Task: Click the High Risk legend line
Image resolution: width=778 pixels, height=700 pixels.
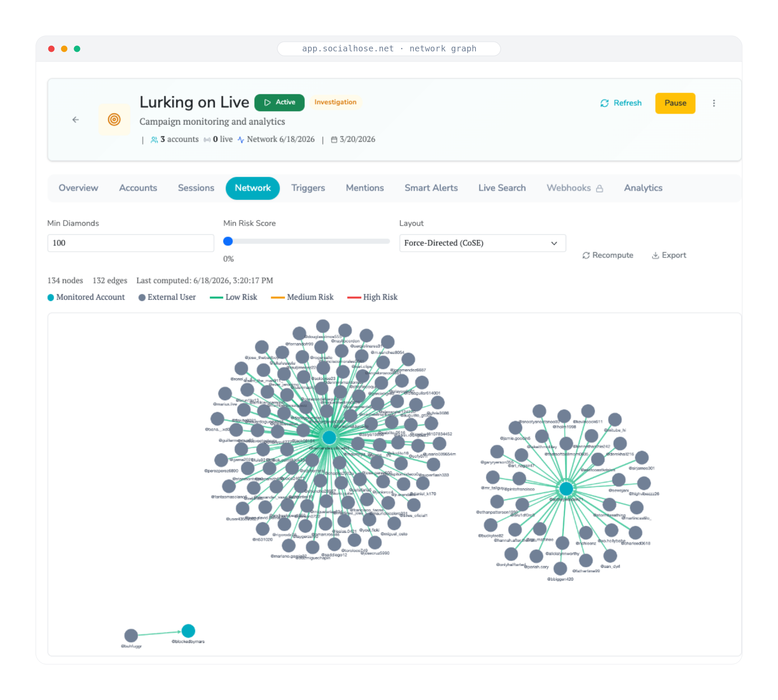Action: pyautogui.click(x=354, y=298)
